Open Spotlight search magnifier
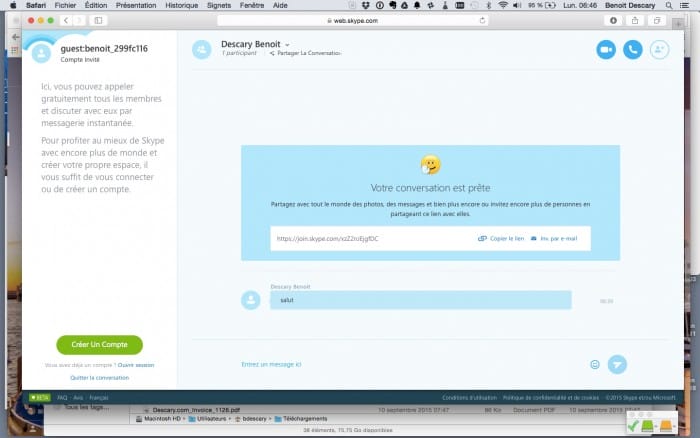The image size is (700, 438). pyautogui.click(x=669, y=5)
